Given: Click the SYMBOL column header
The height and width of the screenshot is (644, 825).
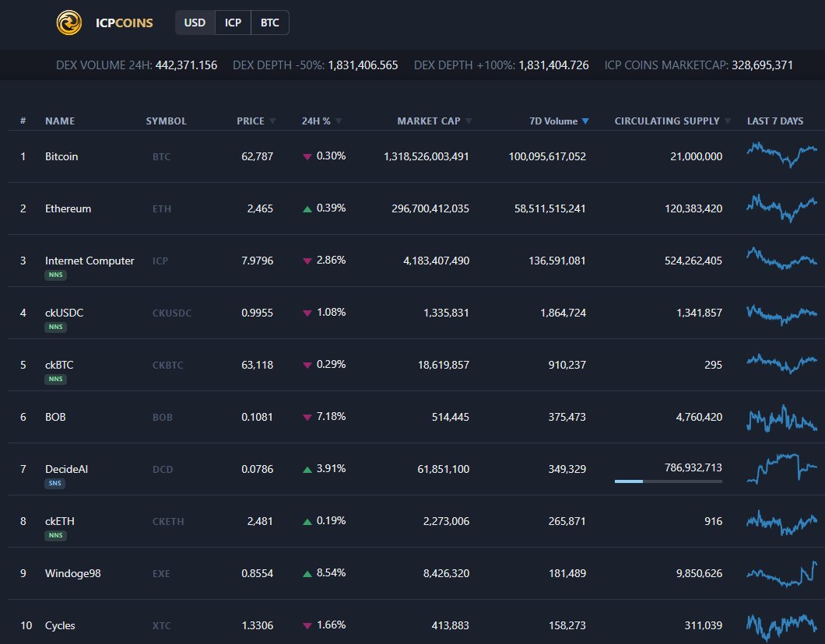Looking at the screenshot, I should click(x=167, y=121).
